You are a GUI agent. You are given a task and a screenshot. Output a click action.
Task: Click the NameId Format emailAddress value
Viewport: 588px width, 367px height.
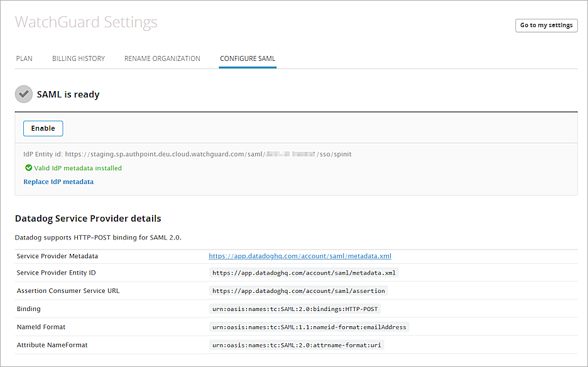(x=309, y=327)
